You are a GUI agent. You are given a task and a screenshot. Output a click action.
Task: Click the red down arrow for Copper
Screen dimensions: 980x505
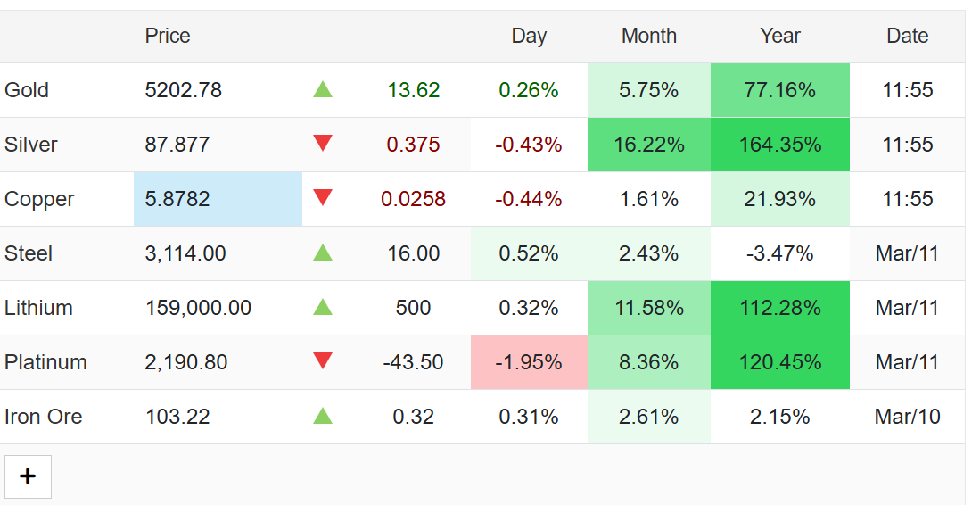coord(323,198)
